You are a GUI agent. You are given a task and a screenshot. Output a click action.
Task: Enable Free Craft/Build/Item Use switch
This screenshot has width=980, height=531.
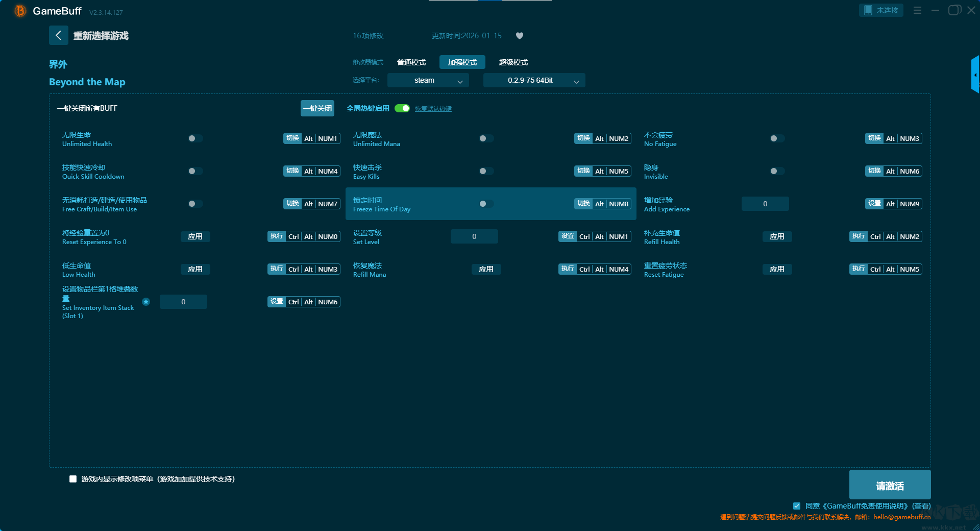(x=195, y=204)
